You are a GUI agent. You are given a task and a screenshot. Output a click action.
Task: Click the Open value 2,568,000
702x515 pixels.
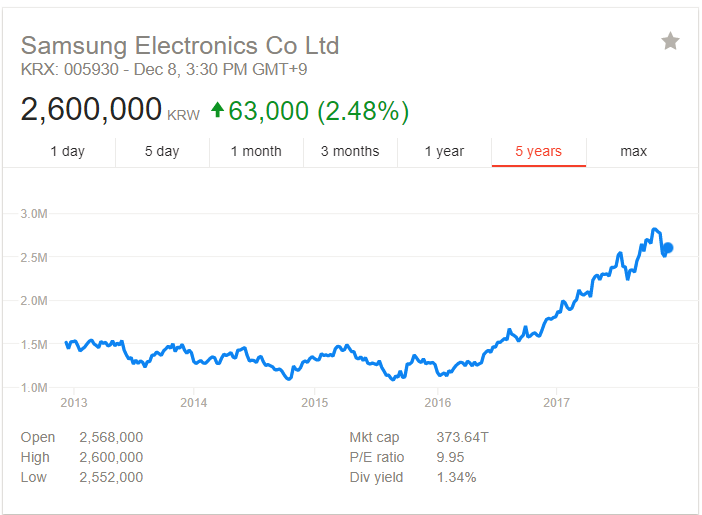pyautogui.click(x=111, y=437)
